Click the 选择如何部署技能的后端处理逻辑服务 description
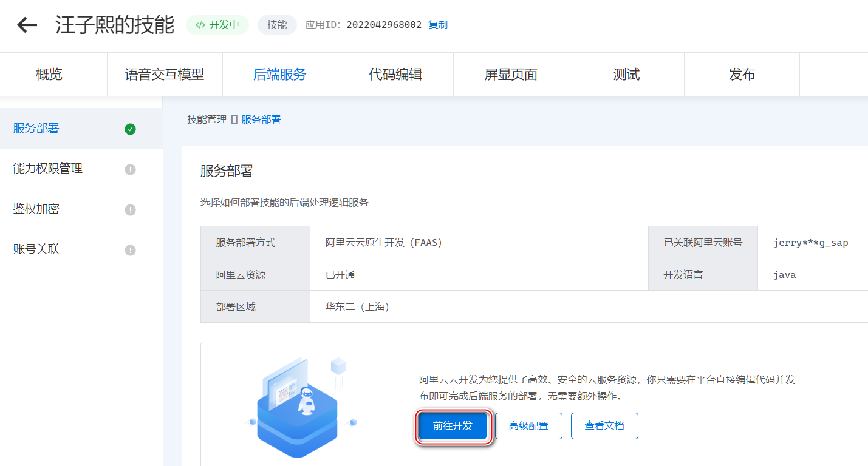The width and height of the screenshot is (868, 466). point(284,203)
